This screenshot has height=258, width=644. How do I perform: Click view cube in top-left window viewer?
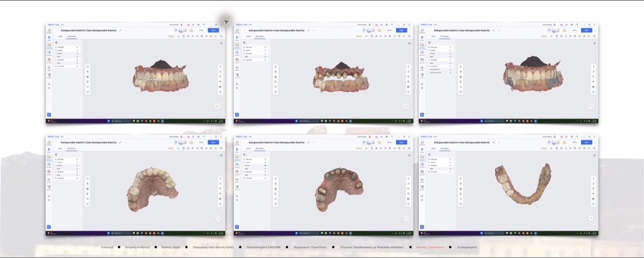point(217,106)
